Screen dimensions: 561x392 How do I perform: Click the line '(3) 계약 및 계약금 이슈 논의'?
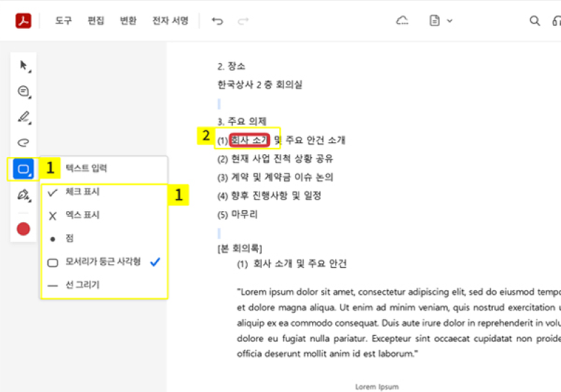[275, 177]
